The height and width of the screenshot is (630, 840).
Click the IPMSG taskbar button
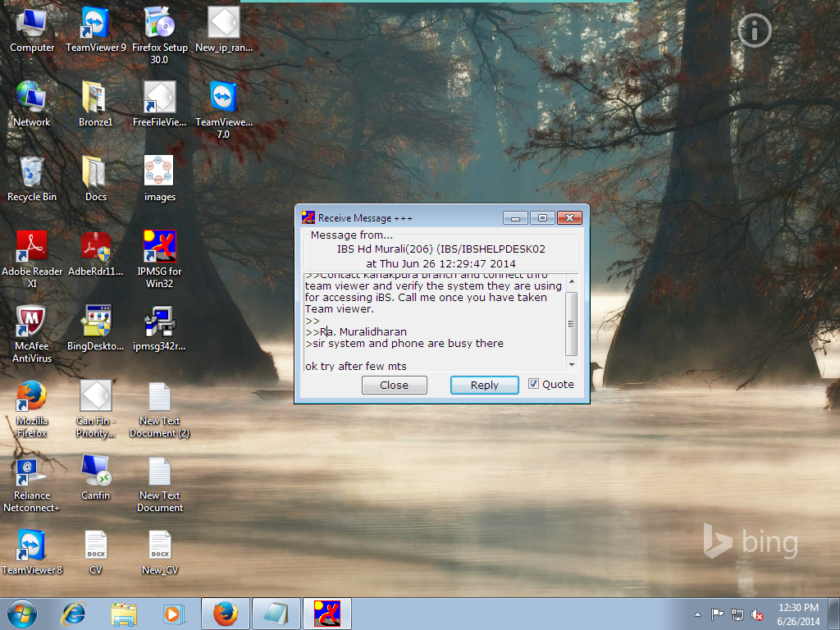tap(327, 614)
